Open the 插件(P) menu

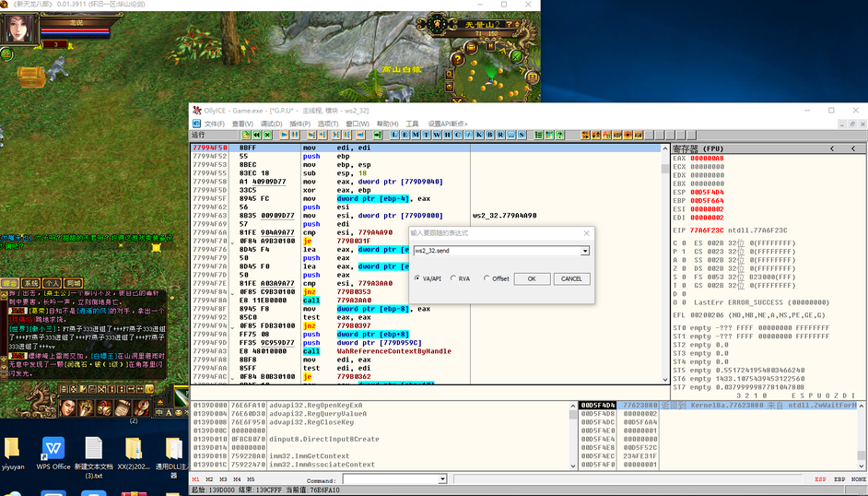300,124
